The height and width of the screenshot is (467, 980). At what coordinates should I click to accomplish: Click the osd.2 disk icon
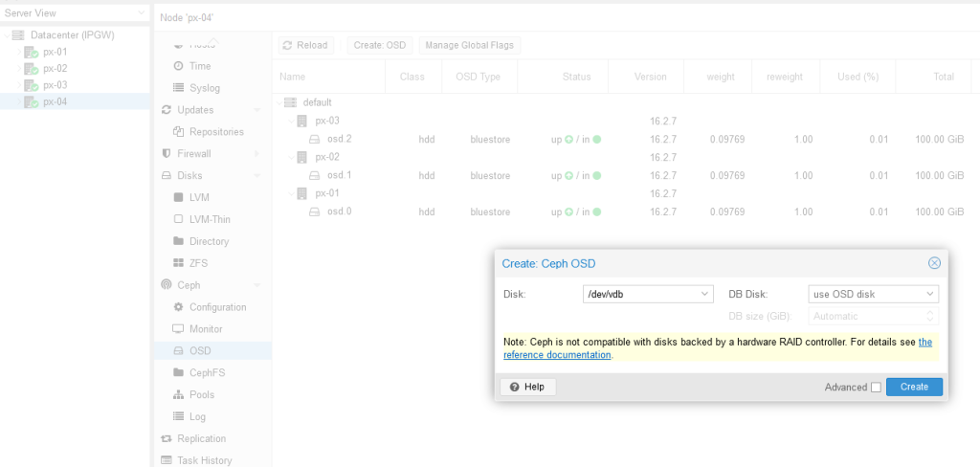(315, 139)
